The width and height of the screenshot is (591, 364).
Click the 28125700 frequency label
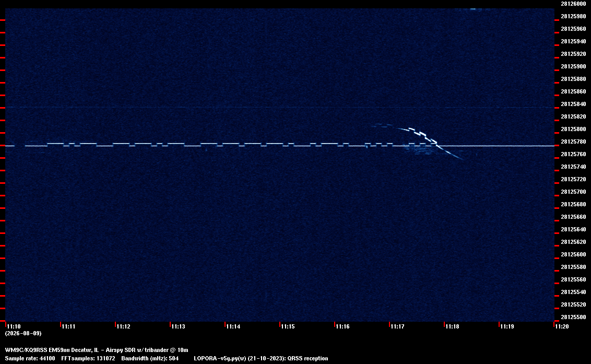tap(573, 192)
